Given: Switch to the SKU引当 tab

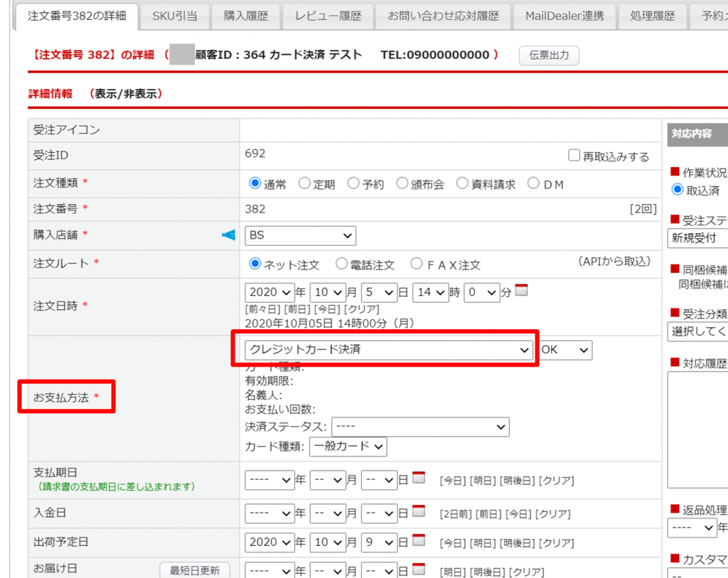Looking at the screenshot, I should click(x=175, y=16).
